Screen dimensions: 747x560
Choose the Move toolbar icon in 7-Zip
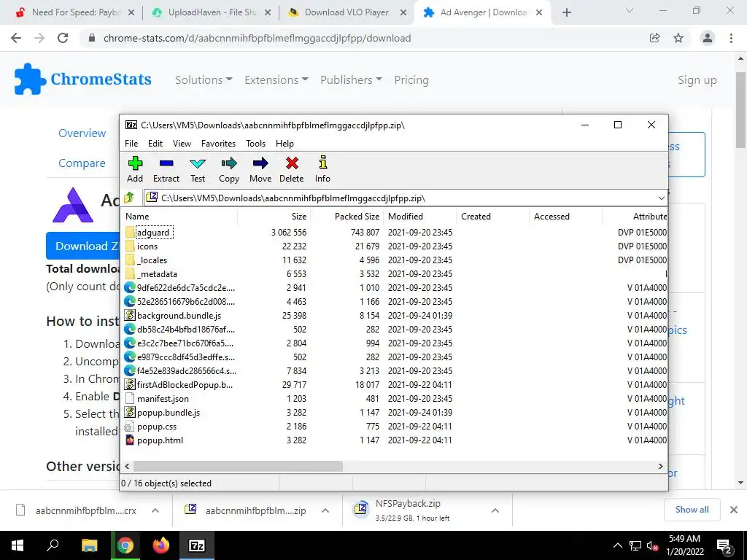click(x=260, y=169)
